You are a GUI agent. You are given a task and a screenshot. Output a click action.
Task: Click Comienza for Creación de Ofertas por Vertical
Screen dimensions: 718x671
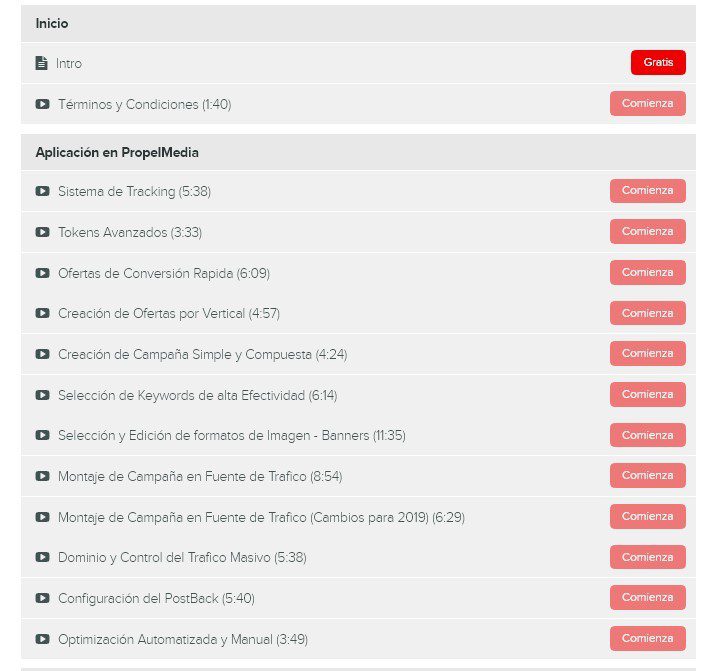647,313
